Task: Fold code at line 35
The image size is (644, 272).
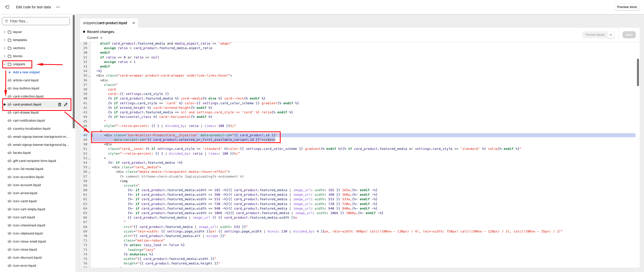Action: (89, 76)
